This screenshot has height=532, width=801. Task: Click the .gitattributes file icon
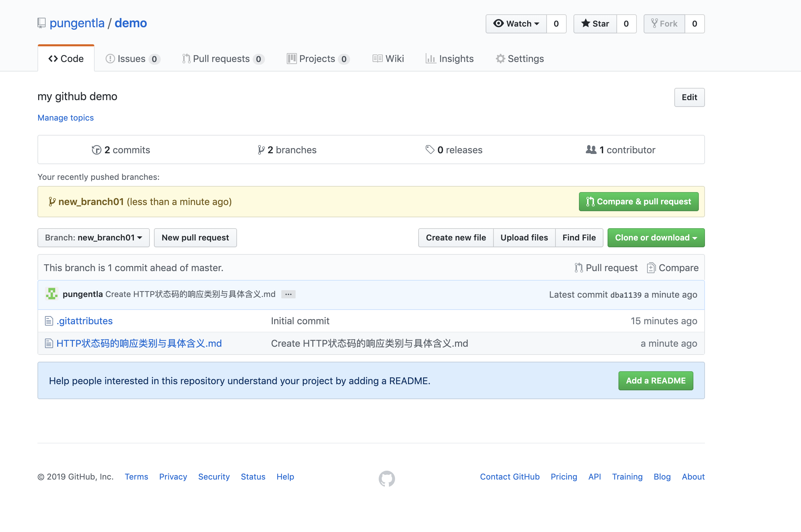(49, 321)
